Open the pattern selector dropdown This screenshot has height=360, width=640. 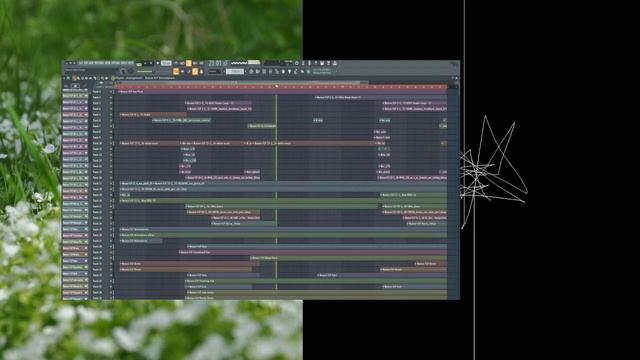[235, 71]
